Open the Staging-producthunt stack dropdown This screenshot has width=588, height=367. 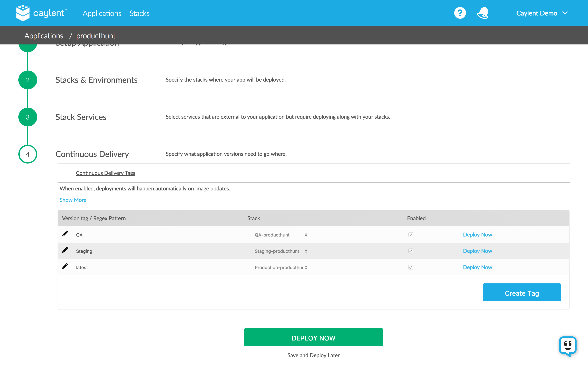pos(281,251)
